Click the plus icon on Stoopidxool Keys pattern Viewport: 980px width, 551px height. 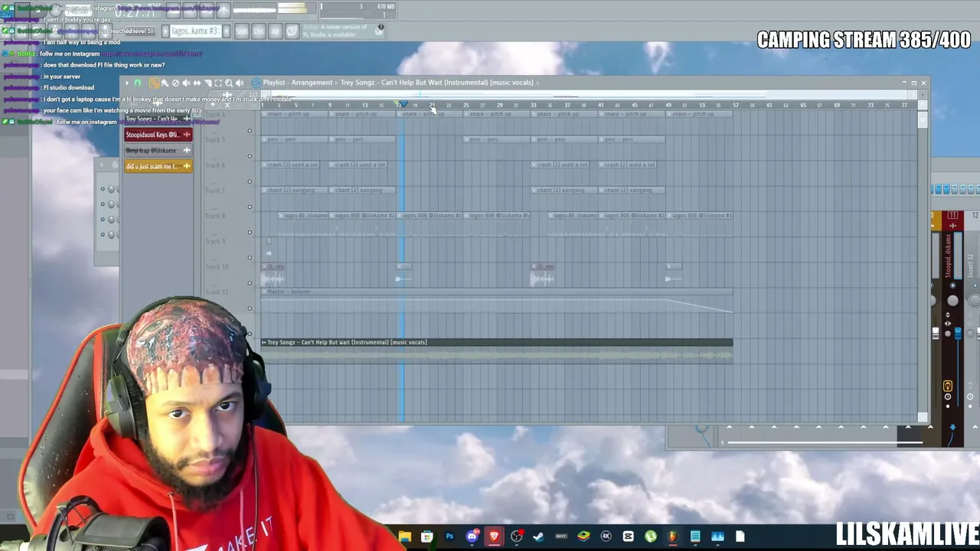[186, 135]
